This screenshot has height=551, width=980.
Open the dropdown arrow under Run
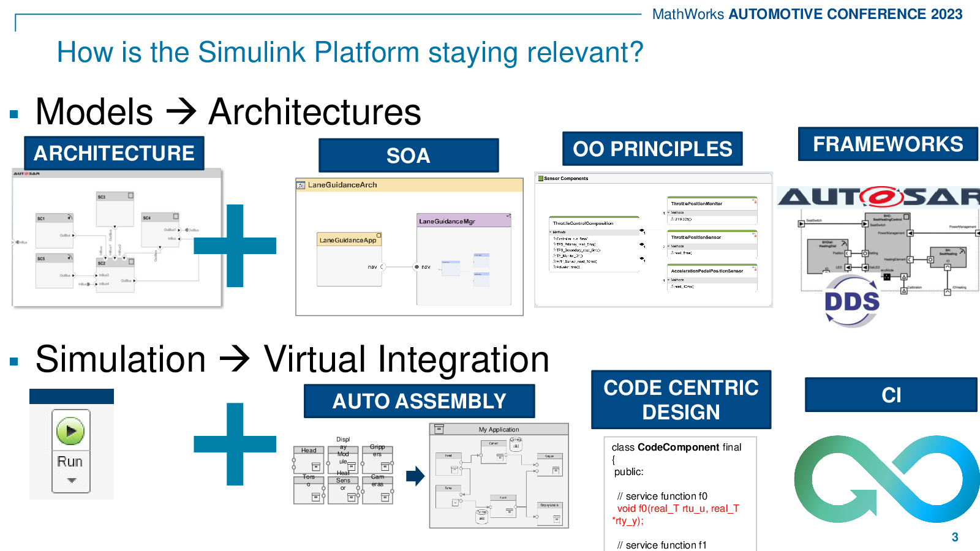click(x=71, y=481)
